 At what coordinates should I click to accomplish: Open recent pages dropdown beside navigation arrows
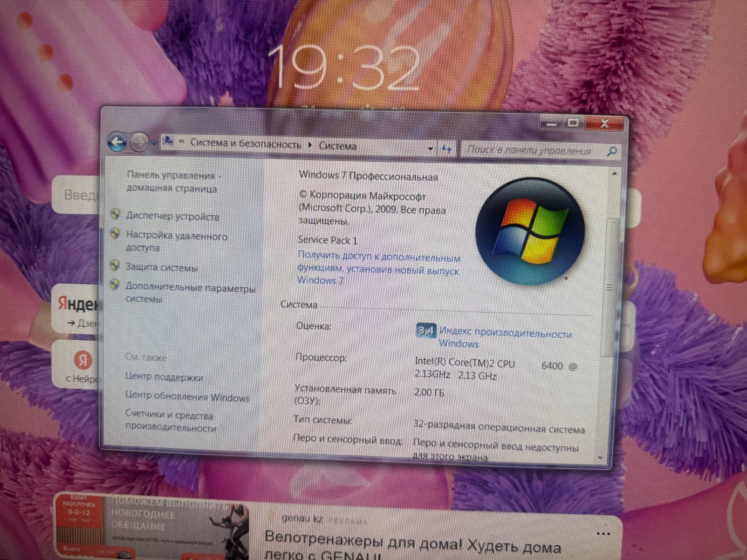click(154, 143)
